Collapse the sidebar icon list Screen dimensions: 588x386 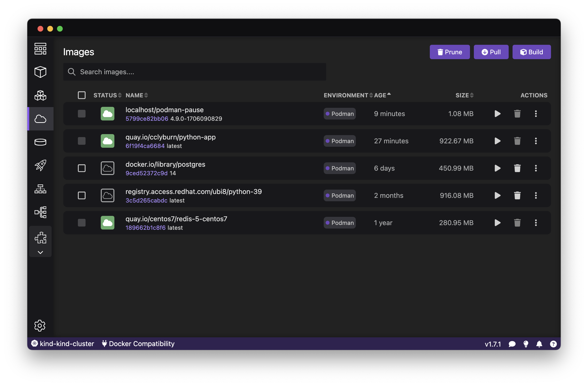point(40,252)
